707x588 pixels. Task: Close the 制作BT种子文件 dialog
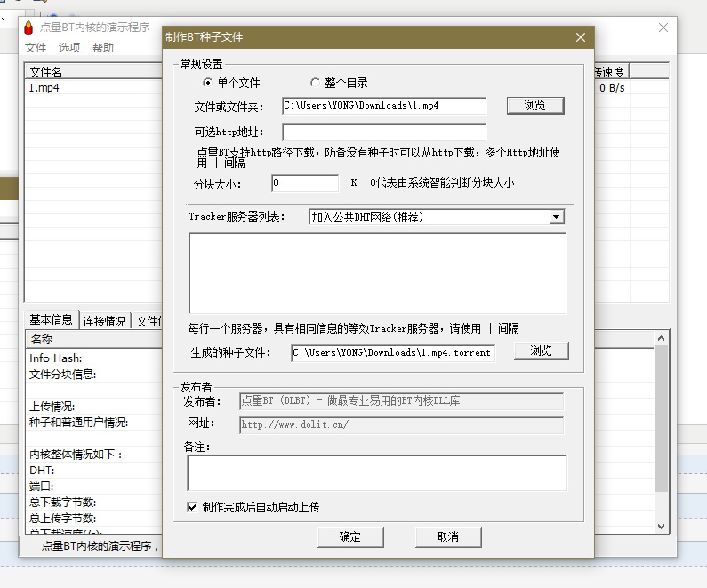[x=581, y=37]
